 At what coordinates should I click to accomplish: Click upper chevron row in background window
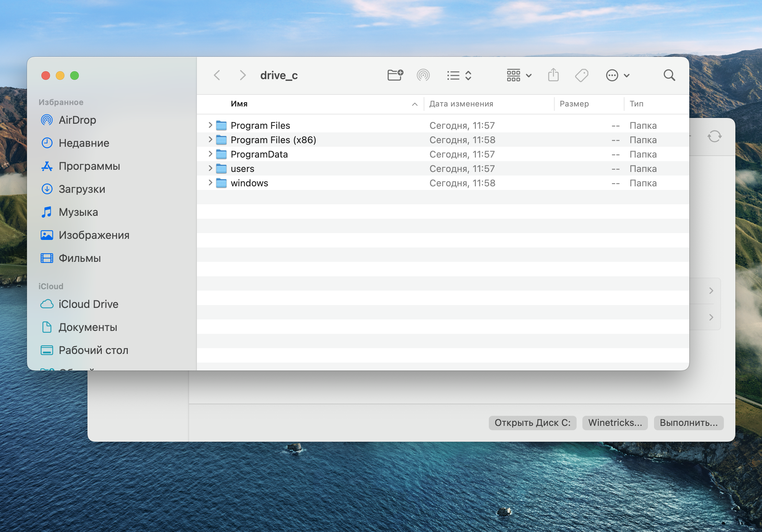711,291
